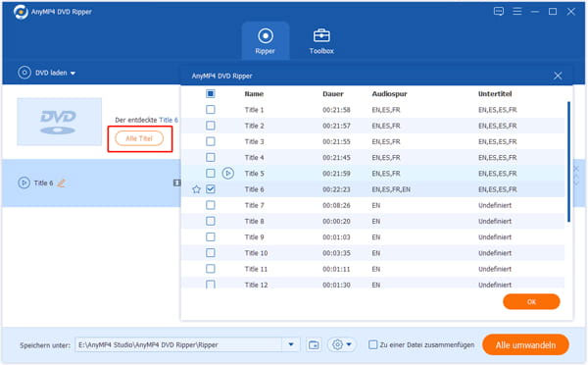Click audio track EN,ES,FR,EN

[x=391, y=189]
